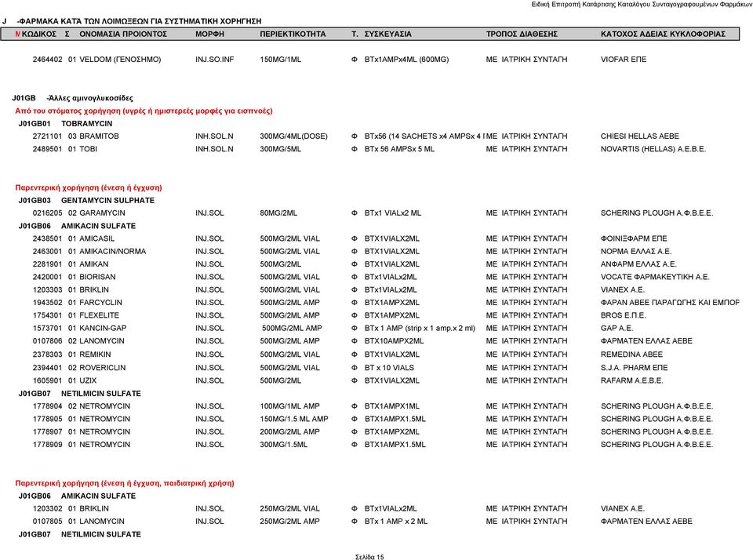Select product UZIX

point(88,381)
